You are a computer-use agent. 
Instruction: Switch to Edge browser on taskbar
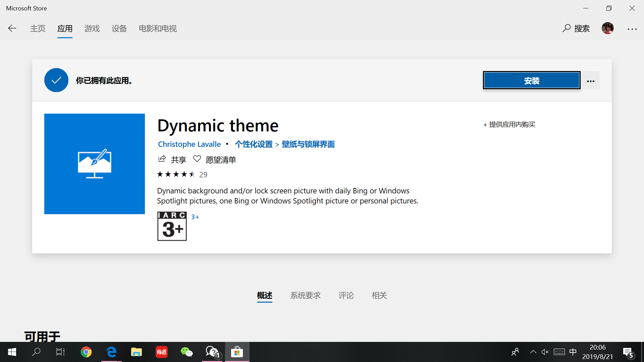[111, 352]
